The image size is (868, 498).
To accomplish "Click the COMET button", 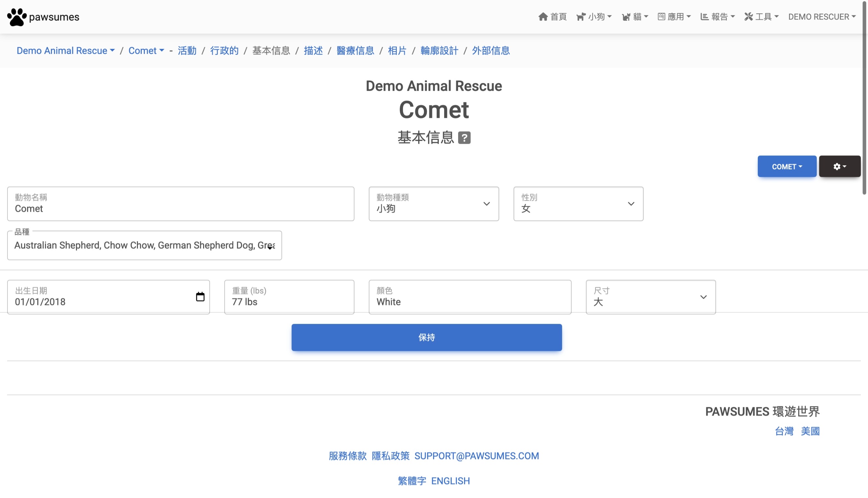I will click(787, 166).
